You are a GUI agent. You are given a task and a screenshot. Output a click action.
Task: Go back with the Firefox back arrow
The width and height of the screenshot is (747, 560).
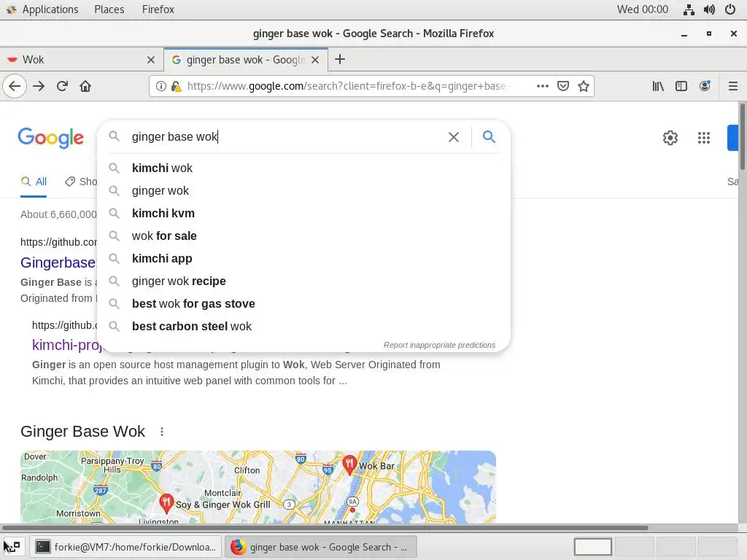coord(15,86)
